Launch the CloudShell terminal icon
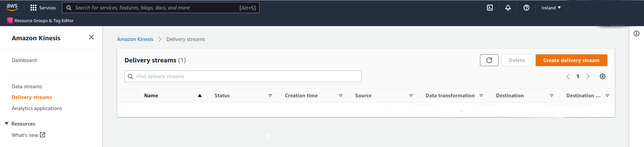This screenshot has width=644, height=147. pyautogui.click(x=490, y=8)
